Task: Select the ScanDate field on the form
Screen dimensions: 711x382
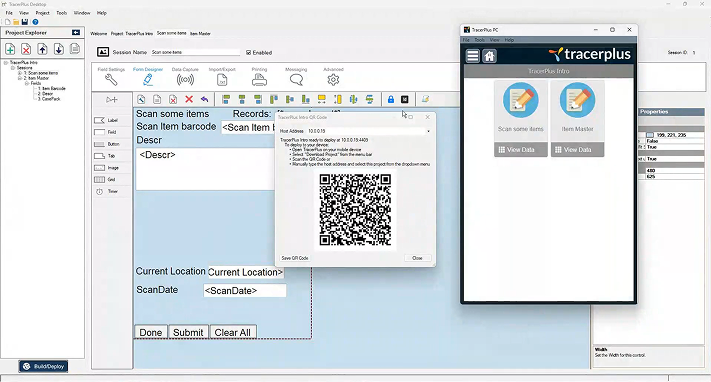Action: coord(244,290)
